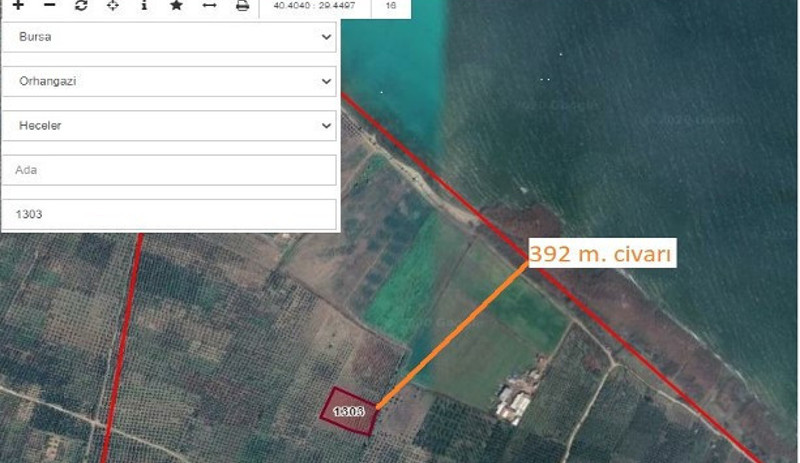Select the measure distance tool
This screenshot has width=800, height=463.
209,5
